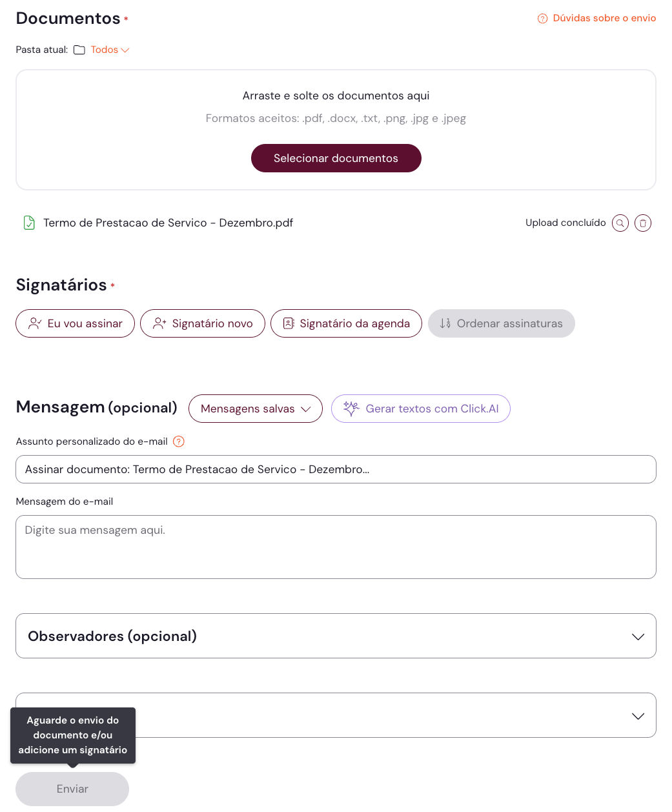Viewport: 672px width, 812px height.
Task: Click the Selecionar documentos button
Action: pyautogui.click(x=336, y=158)
